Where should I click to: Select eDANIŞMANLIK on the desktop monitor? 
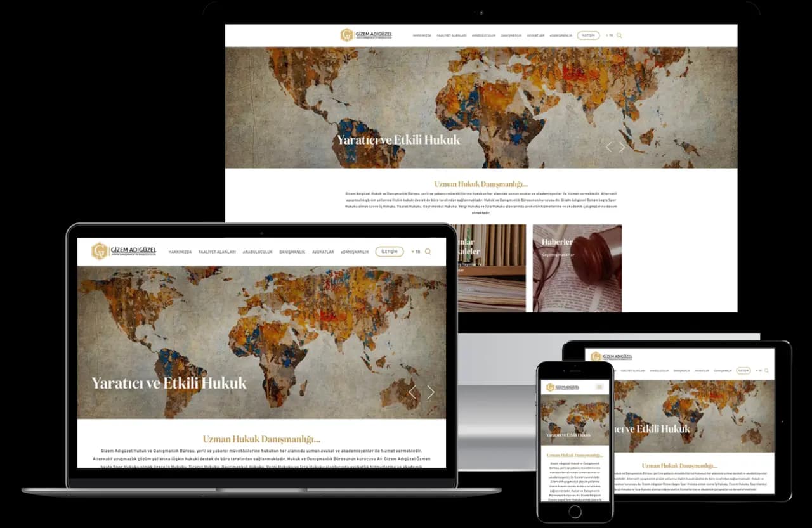[561, 35]
